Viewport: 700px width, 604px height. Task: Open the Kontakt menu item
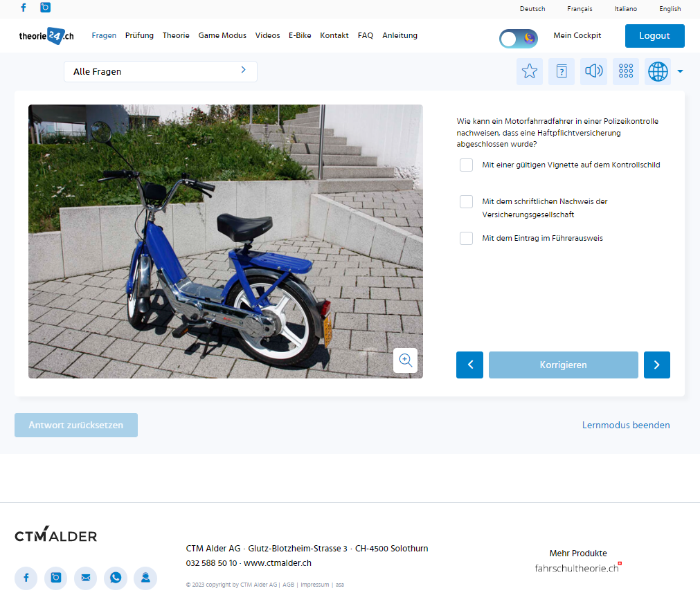[x=334, y=36]
